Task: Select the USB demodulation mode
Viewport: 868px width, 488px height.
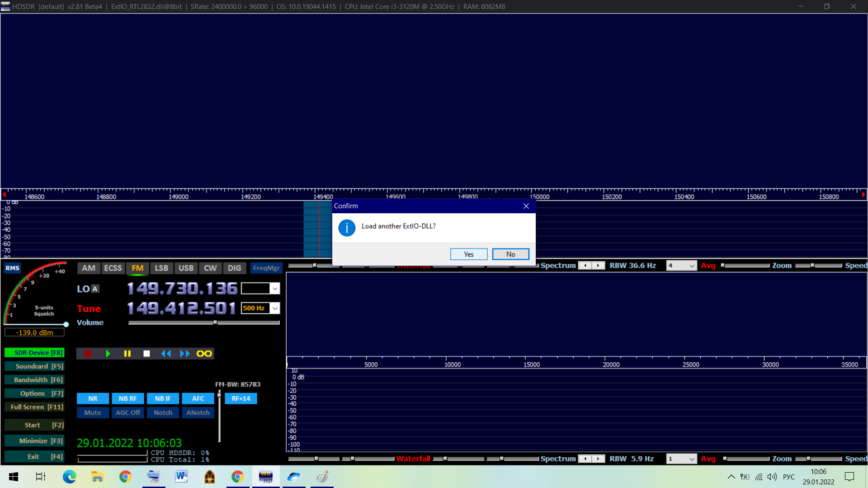Action: coord(186,268)
